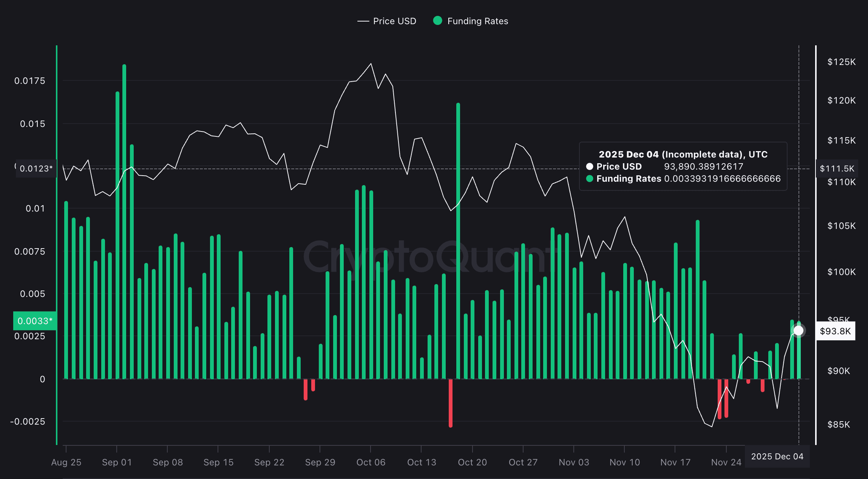The height and width of the screenshot is (479, 868).
Task: Click the 2025 Dec 04 date label
Action: click(x=777, y=456)
